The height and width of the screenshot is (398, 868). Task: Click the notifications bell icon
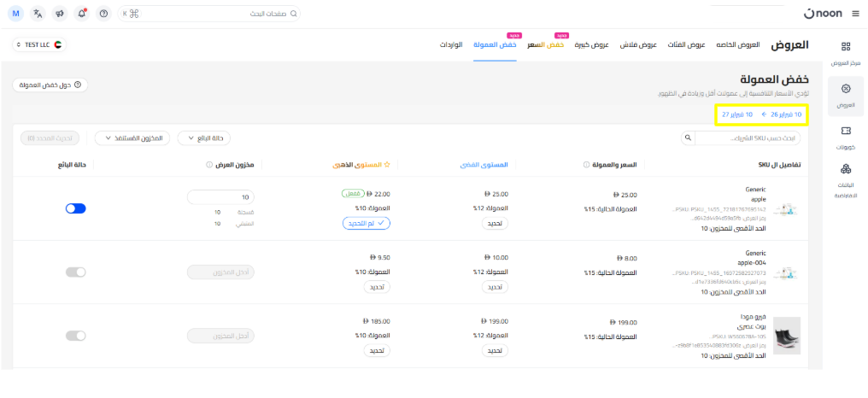[81, 14]
